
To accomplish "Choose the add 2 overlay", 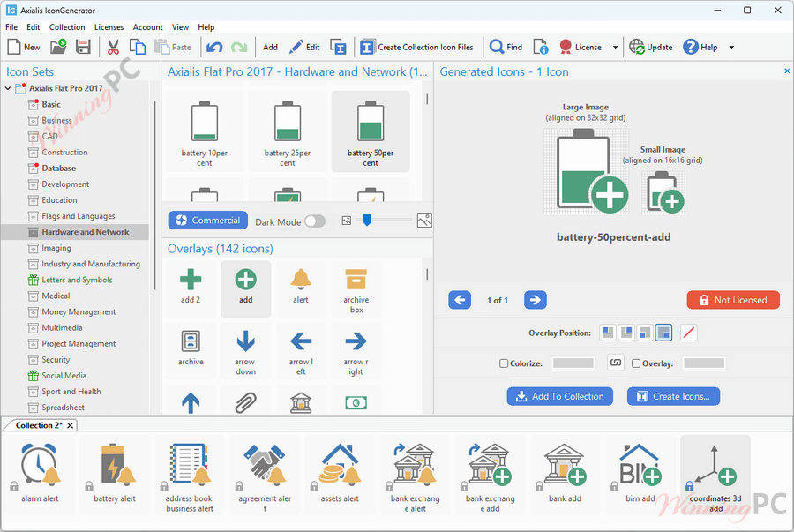I will pyautogui.click(x=191, y=288).
